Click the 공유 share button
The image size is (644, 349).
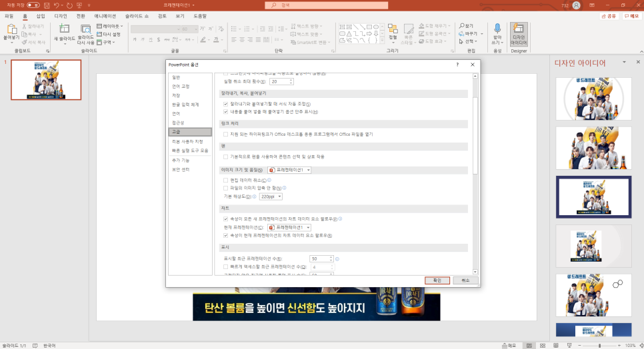(609, 16)
